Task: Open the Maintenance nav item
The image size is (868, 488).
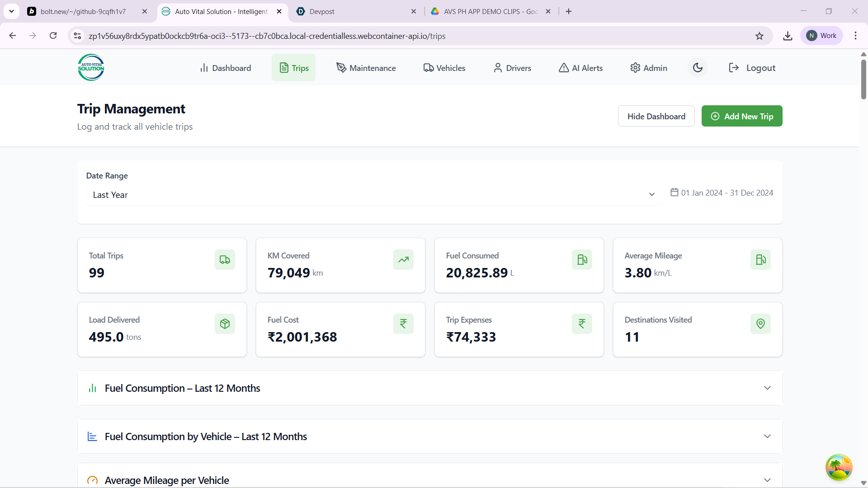Action: (366, 68)
